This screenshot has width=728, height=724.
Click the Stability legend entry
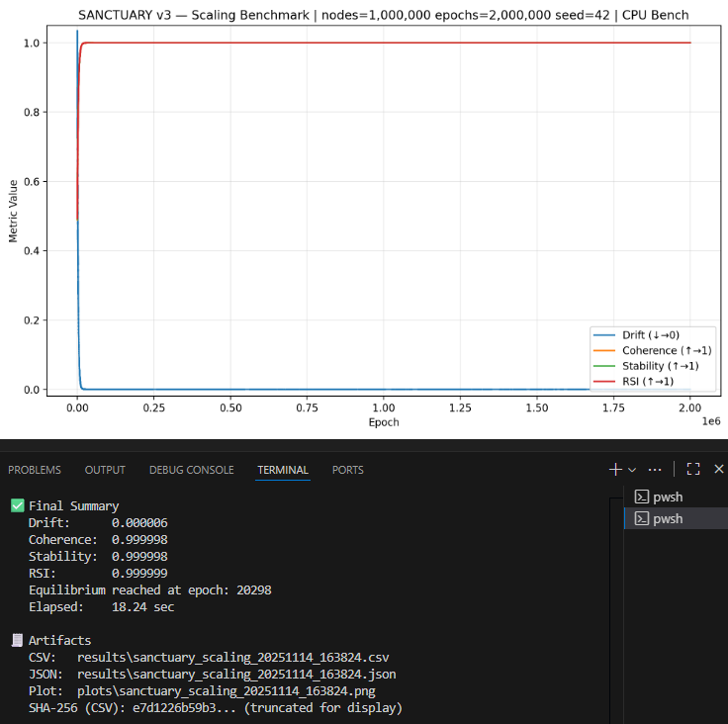click(x=646, y=366)
